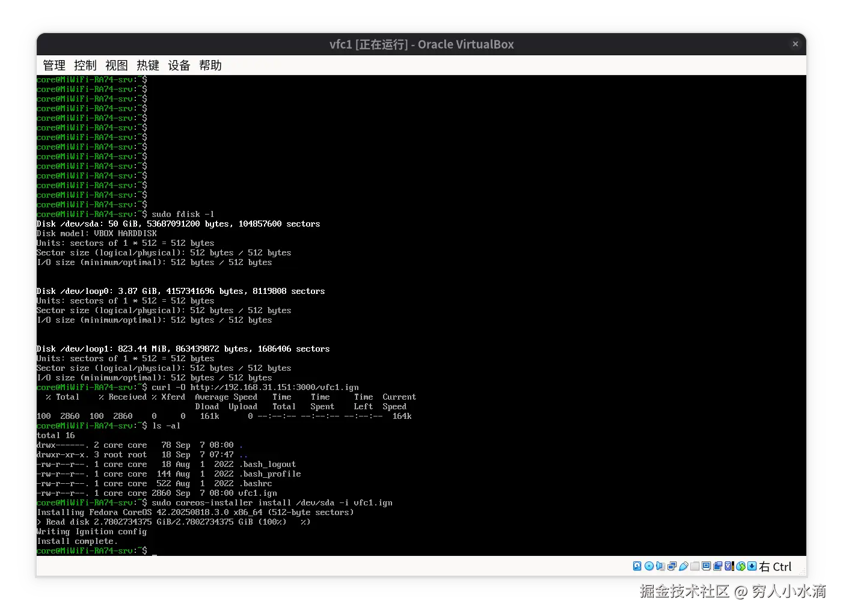Open the 控制 menu

85,66
